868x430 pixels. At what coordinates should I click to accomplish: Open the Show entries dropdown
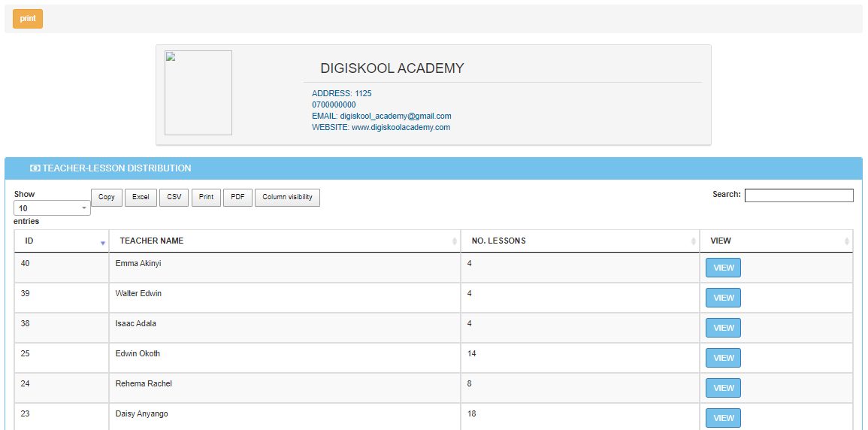coord(52,208)
